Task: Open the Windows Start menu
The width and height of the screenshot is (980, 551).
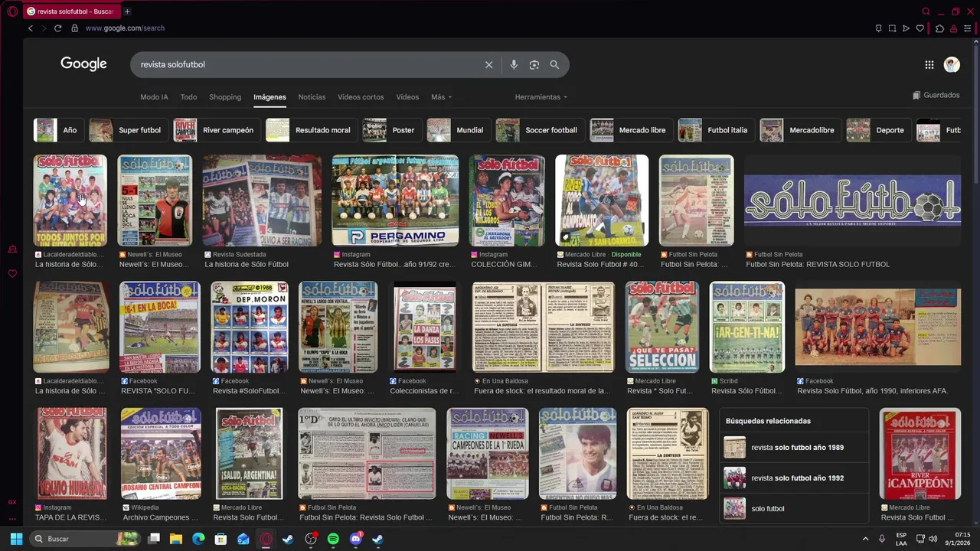Action: [16, 539]
